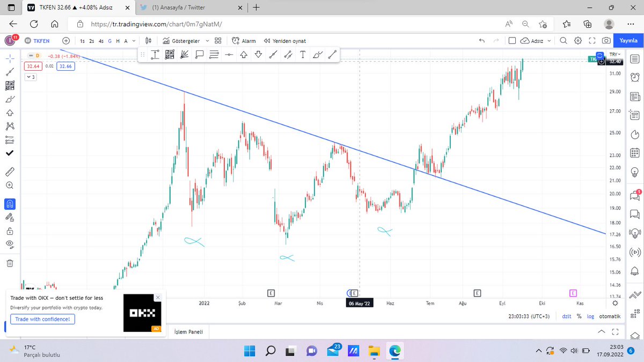Expand the collapsed indicators legend showing 3
The image size is (644, 362).
point(31,77)
